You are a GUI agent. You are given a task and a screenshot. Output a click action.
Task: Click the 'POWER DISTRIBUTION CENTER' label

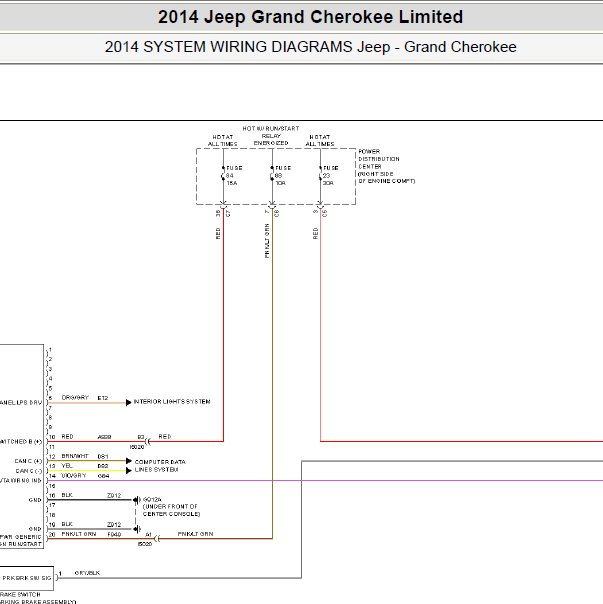379,159
